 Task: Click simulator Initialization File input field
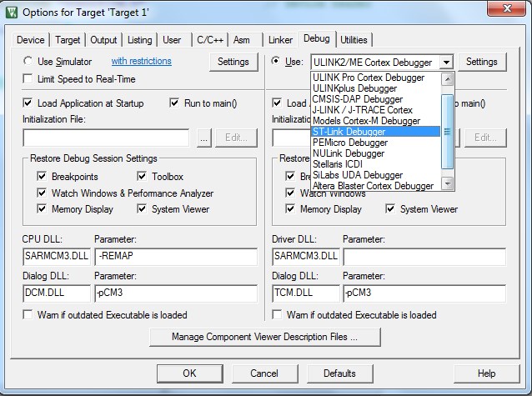[x=106, y=138]
